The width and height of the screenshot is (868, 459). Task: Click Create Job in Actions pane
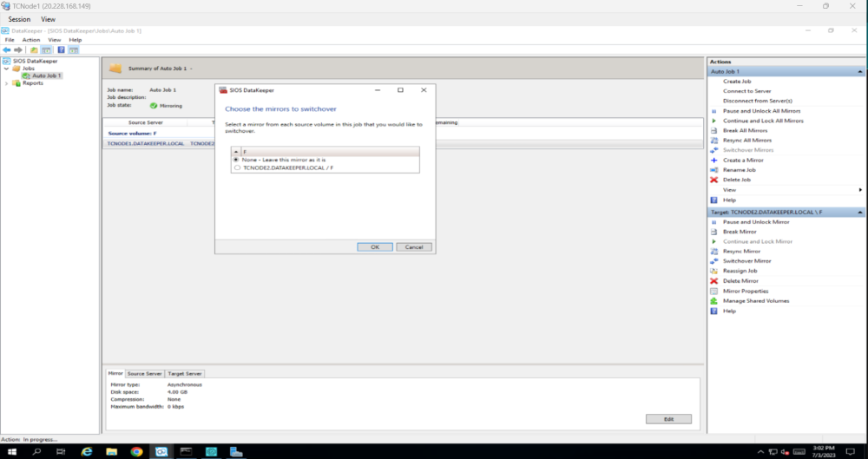(737, 82)
